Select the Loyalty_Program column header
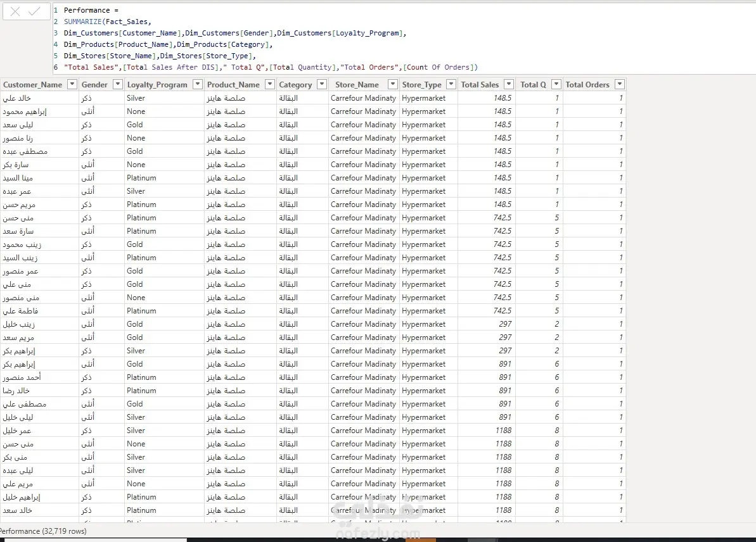 [157, 85]
